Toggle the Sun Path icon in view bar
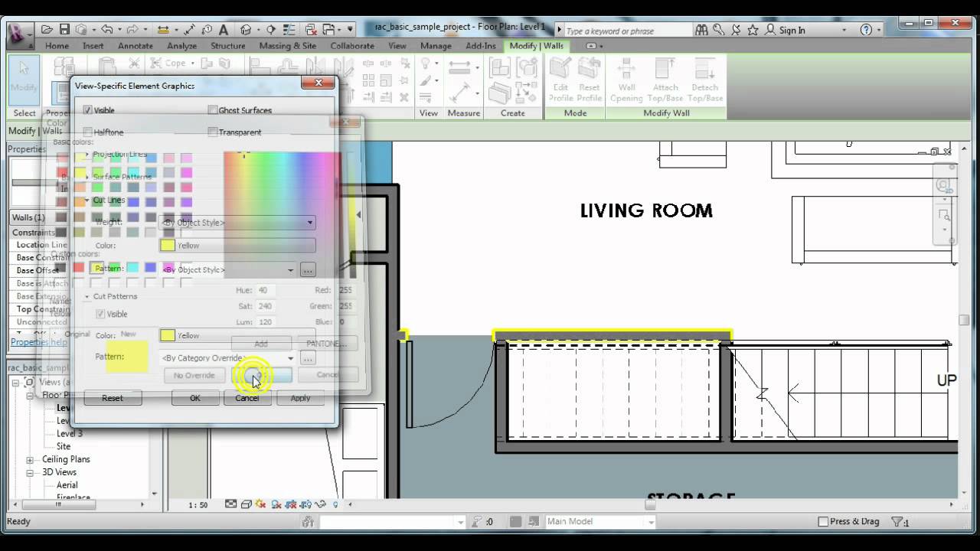This screenshot has width=980, height=551. [x=261, y=504]
